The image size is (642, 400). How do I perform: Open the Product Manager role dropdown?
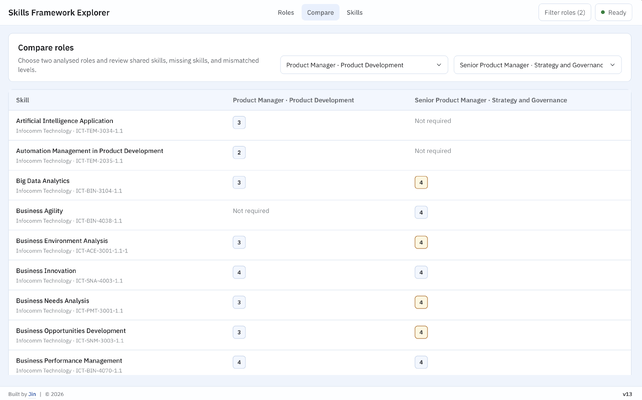(364, 65)
